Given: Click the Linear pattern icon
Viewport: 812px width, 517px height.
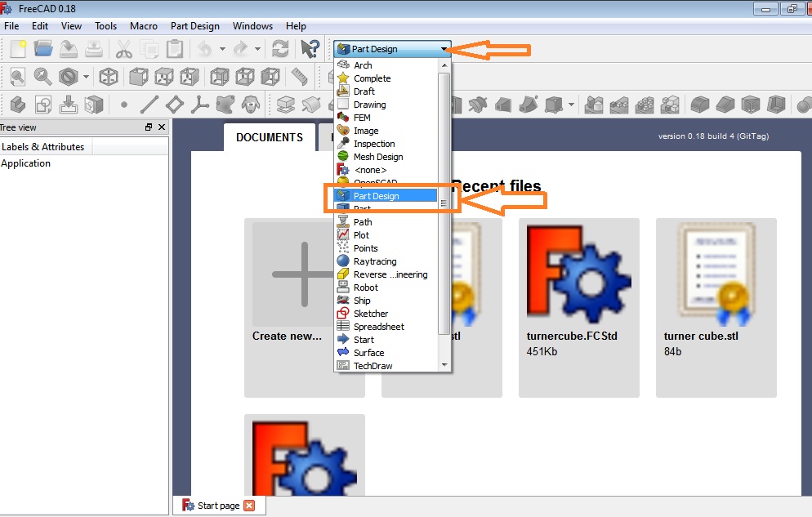Looking at the screenshot, I should pyautogui.click(x=619, y=105).
